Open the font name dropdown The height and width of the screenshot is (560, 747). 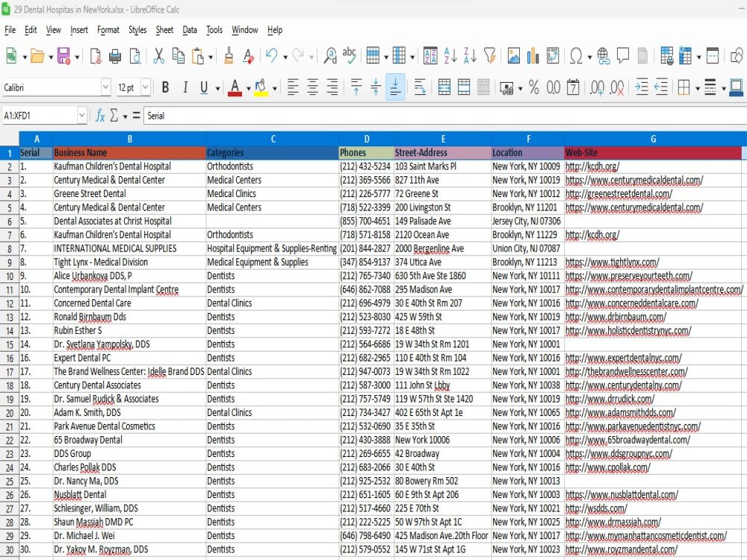pos(105,87)
